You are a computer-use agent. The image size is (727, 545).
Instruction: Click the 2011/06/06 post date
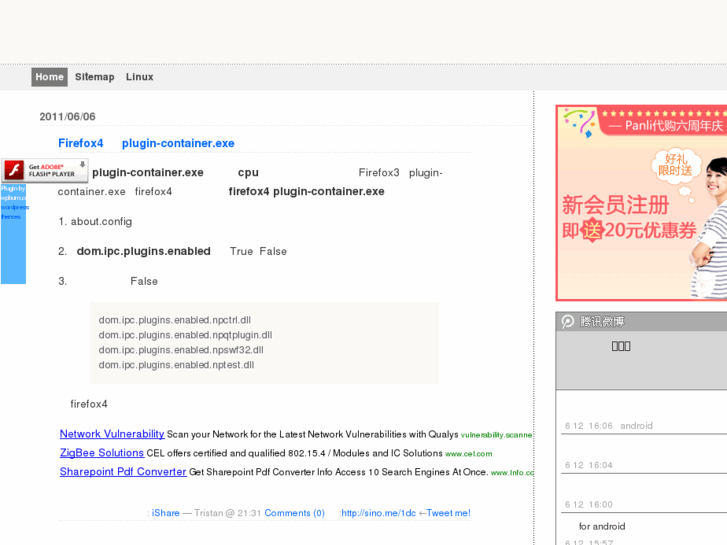click(x=67, y=117)
